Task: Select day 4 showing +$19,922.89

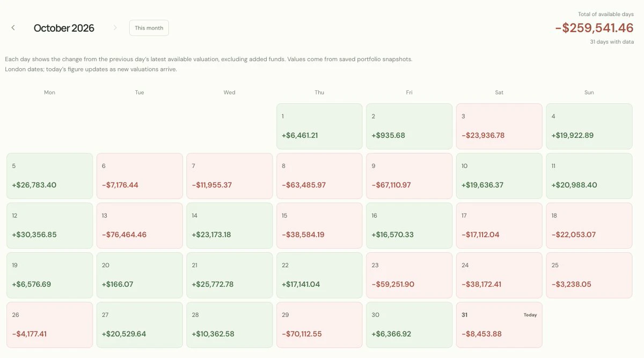Action: pyautogui.click(x=589, y=126)
